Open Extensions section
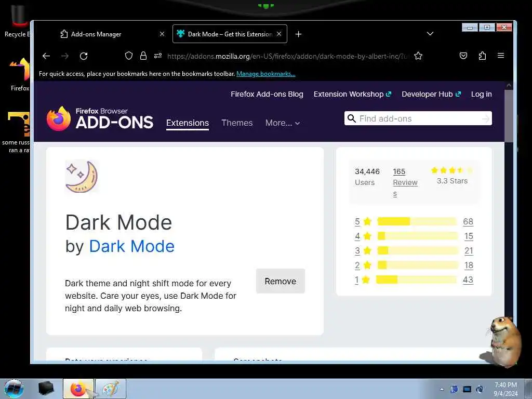 coord(187,123)
